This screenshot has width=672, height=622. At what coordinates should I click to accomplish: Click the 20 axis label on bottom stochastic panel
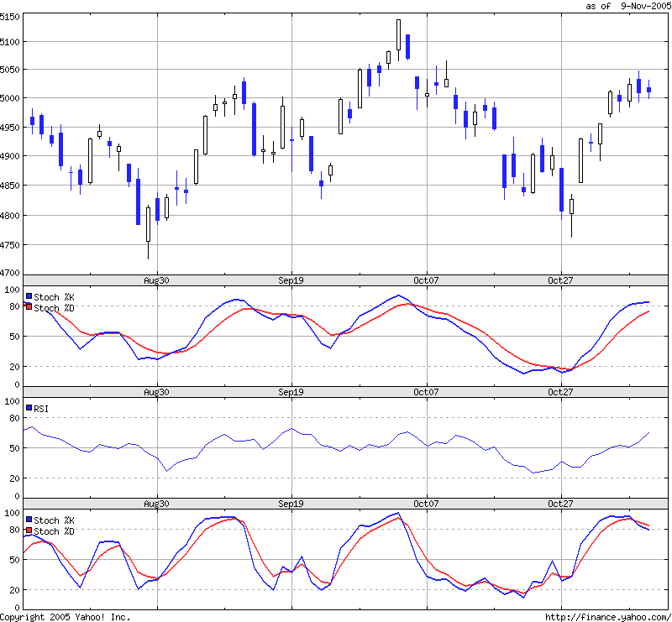pyautogui.click(x=14, y=590)
